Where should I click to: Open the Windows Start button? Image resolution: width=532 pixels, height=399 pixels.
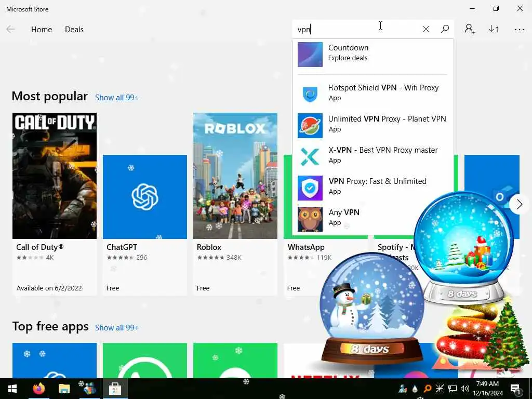[x=12, y=389]
